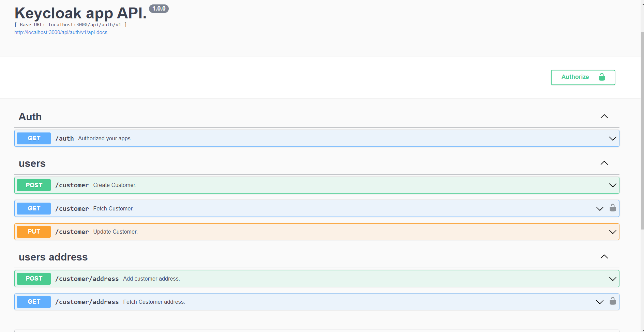Screen dimensions: 644x332
Task: Click the 1.0.0 version badge
Action: click(159, 9)
